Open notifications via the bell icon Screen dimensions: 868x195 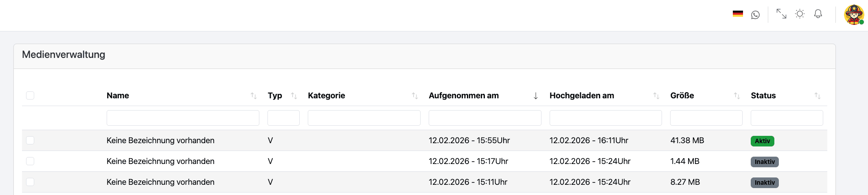click(818, 14)
